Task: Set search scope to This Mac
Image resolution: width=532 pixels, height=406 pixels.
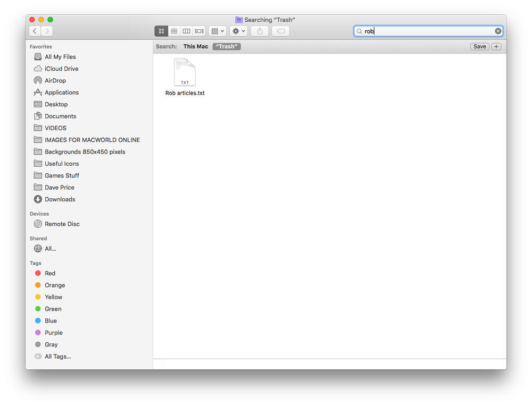Action: click(x=195, y=46)
